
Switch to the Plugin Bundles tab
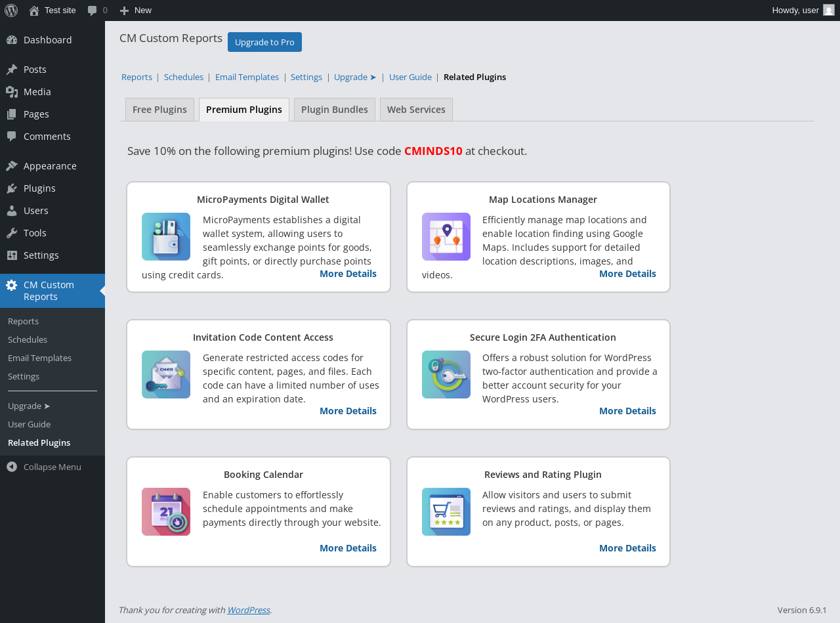[335, 110]
